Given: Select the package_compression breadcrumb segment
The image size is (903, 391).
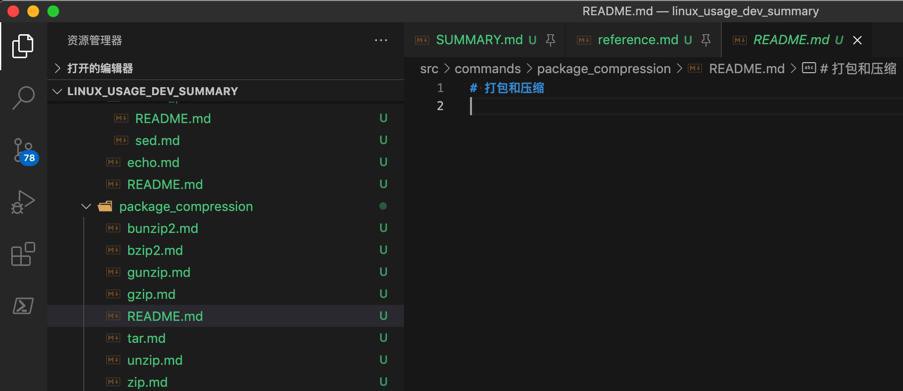Looking at the screenshot, I should 604,69.
